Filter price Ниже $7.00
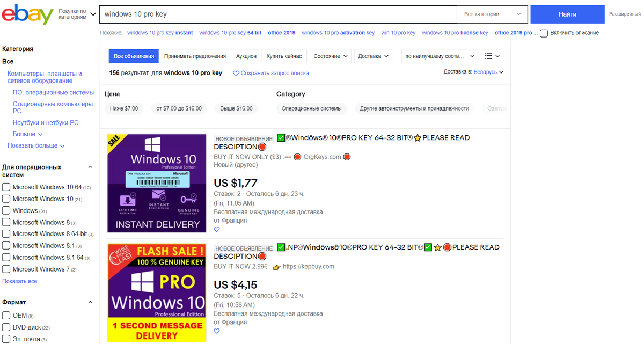 point(124,108)
